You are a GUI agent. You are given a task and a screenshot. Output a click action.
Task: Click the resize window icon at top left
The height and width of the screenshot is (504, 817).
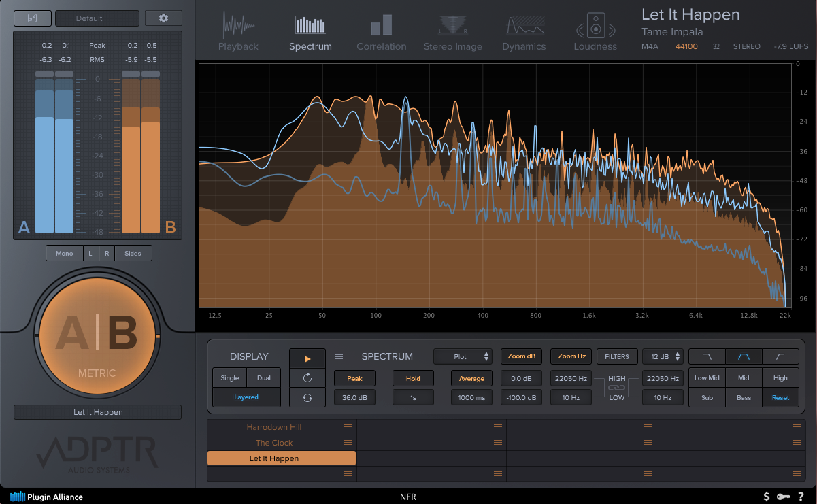(x=32, y=18)
